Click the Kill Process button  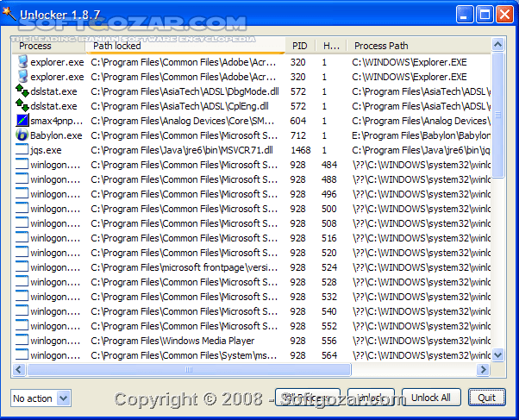point(308,398)
